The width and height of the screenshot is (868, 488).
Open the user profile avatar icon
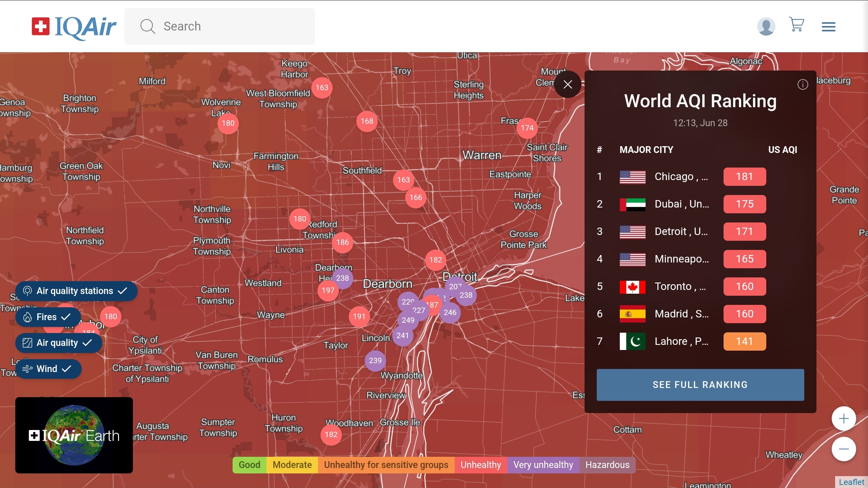pos(766,26)
